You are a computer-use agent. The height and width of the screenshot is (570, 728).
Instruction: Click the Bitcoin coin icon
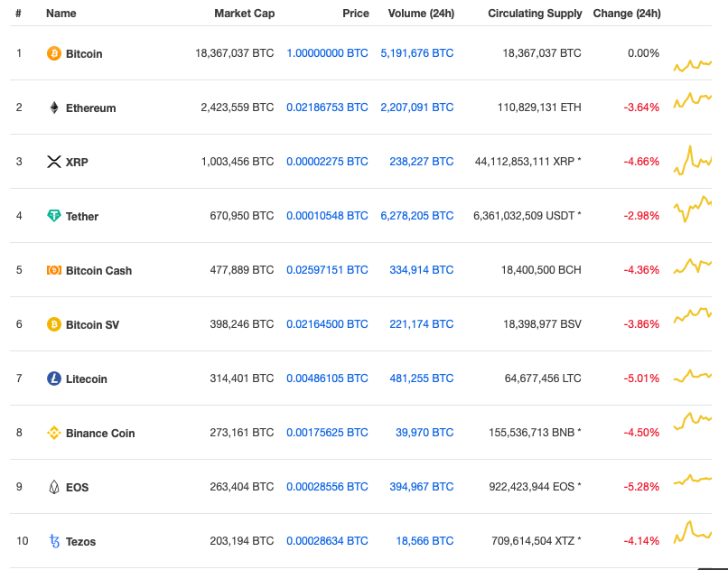tap(53, 53)
